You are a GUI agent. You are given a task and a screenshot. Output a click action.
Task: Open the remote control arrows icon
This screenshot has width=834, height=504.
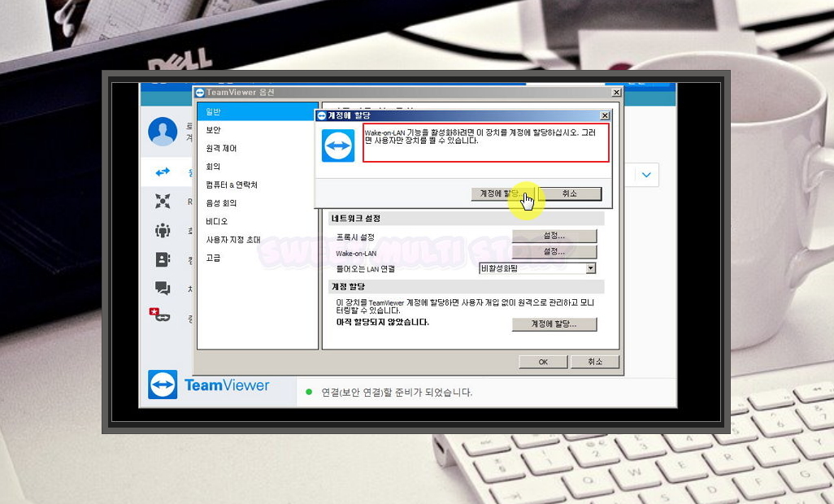(163, 172)
